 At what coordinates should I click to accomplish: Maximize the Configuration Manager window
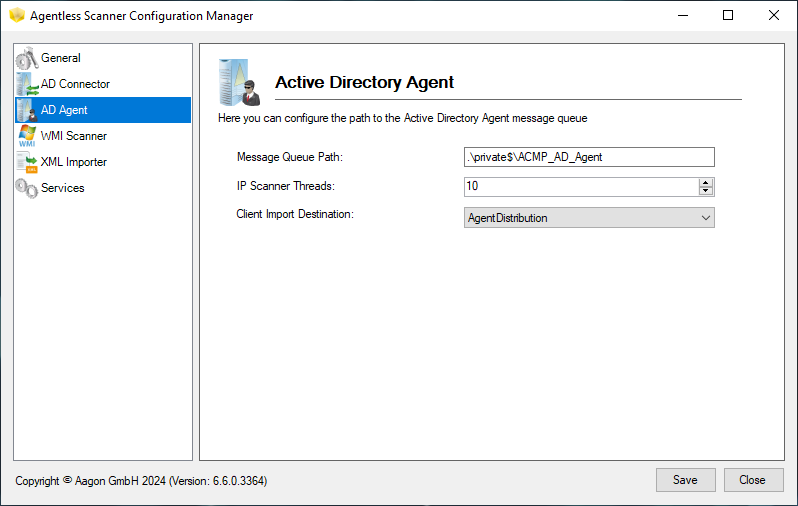pyautogui.click(x=728, y=16)
